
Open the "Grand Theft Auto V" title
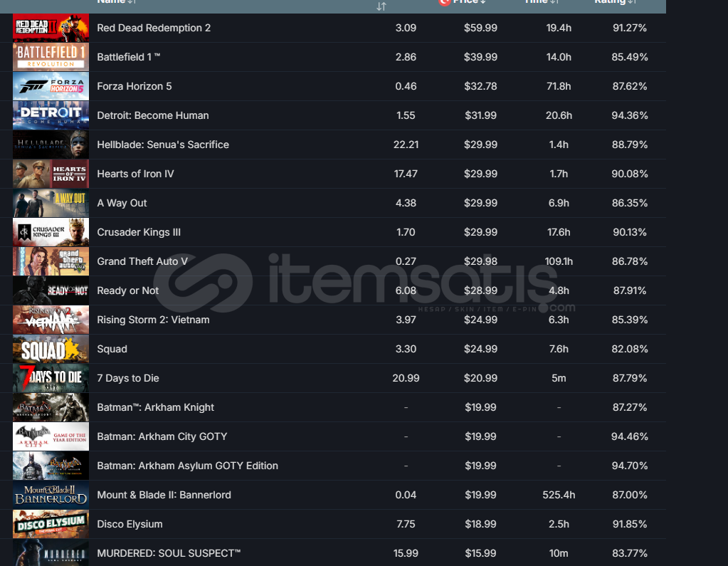coord(142,262)
